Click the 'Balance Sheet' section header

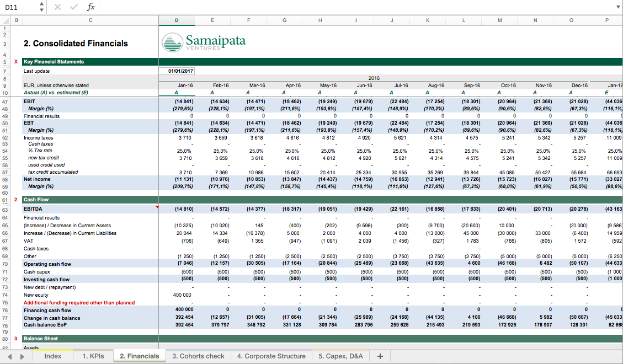[40, 339]
